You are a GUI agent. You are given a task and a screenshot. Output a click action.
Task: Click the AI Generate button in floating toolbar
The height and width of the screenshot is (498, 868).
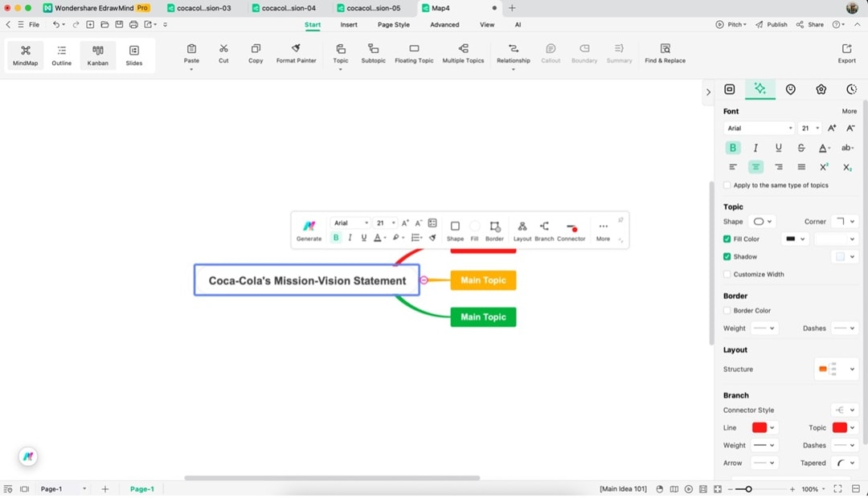(x=309, y=231)
